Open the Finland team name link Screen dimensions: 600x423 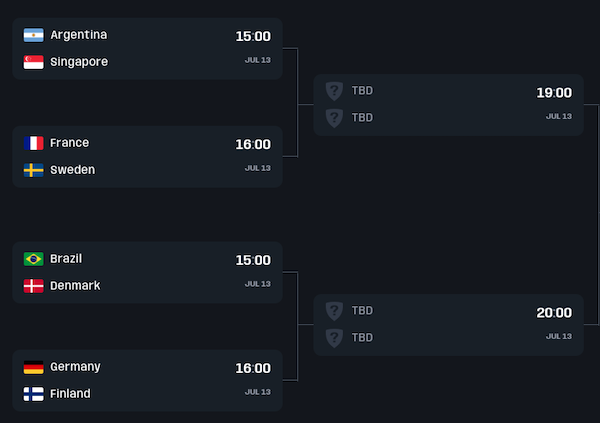[70, 394]
